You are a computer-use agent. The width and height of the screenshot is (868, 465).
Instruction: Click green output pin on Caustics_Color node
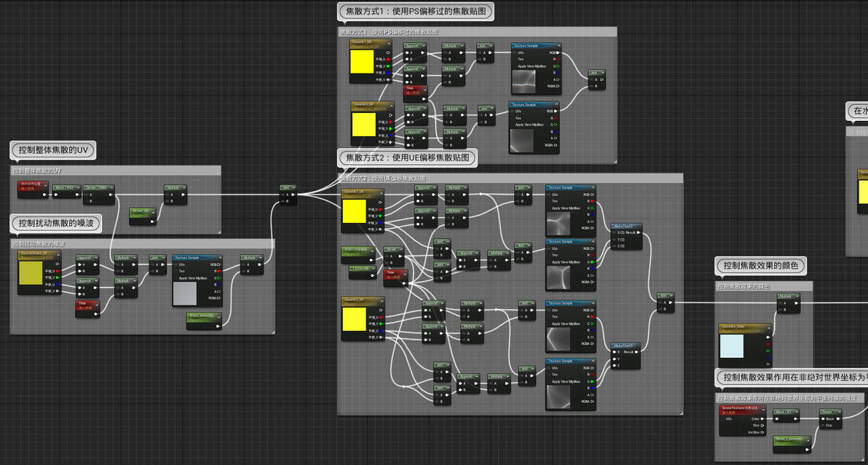click(768, 351)
